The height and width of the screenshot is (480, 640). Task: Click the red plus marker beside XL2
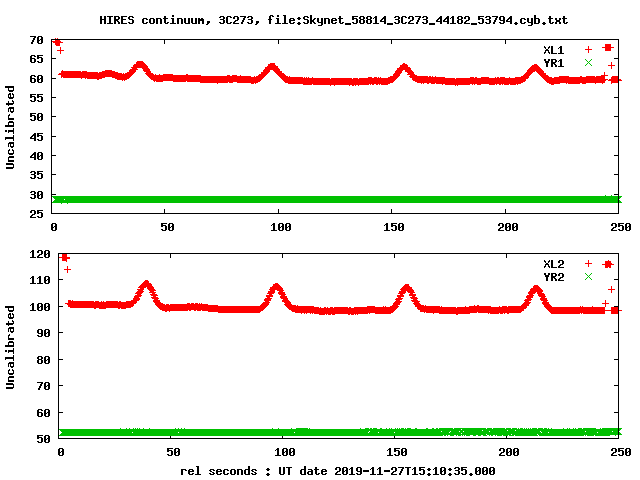(x=588, y=264)
